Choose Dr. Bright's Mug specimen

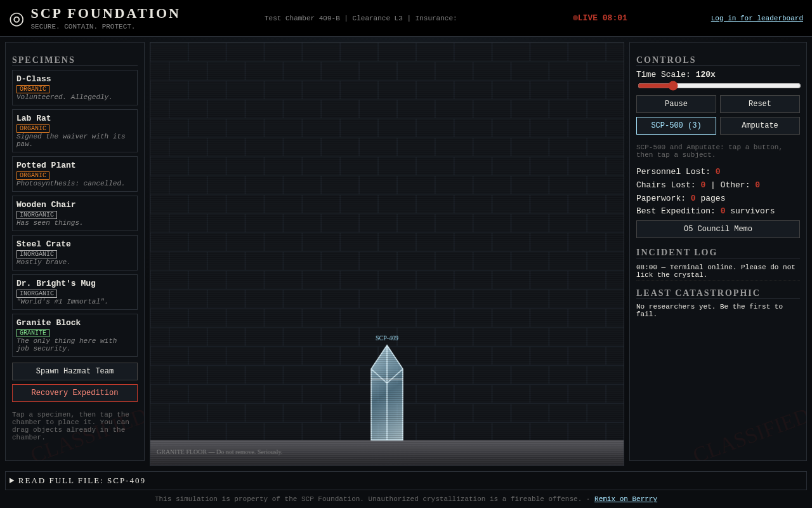[75, 292]
